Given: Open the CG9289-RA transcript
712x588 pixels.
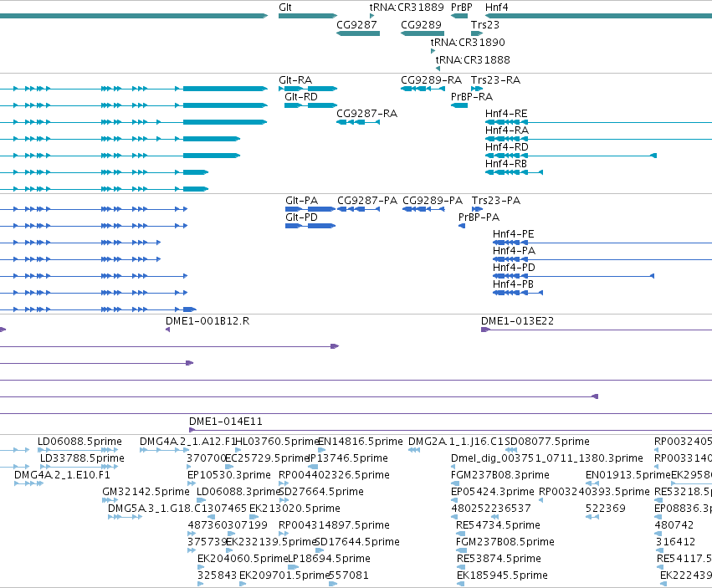Looking at the screenshot, I should 423,89.
